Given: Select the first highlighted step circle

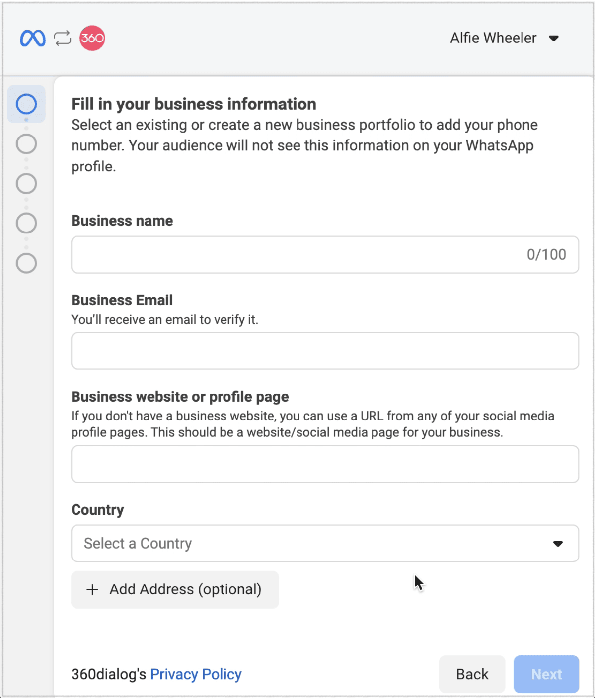Looking at the screenshot, I should [x=26, y=104].
